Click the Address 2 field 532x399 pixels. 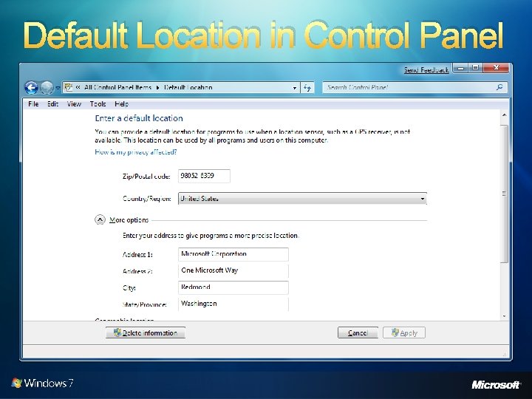coord(233,270)
